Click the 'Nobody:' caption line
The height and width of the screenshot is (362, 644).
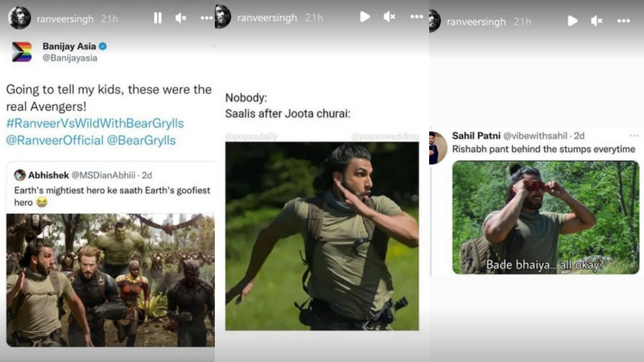click(246, 97)
